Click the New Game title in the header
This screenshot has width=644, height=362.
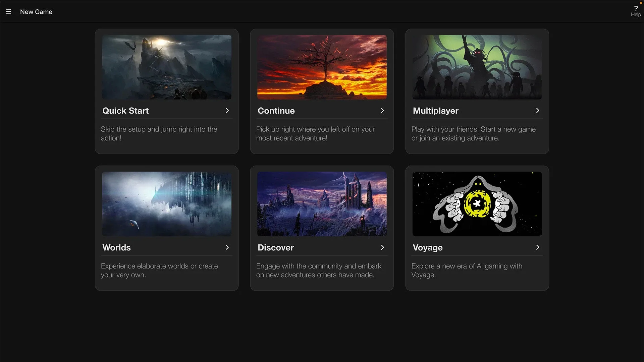coord(36,11)
